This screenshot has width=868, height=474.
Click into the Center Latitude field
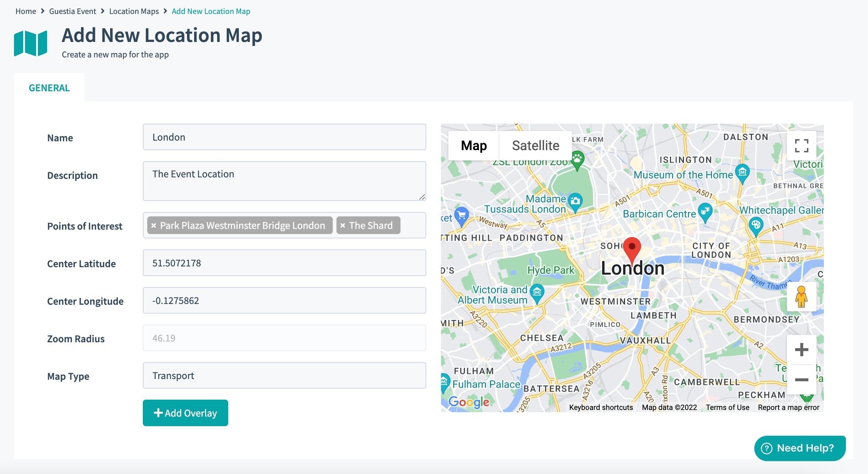[x=284, y=263]
